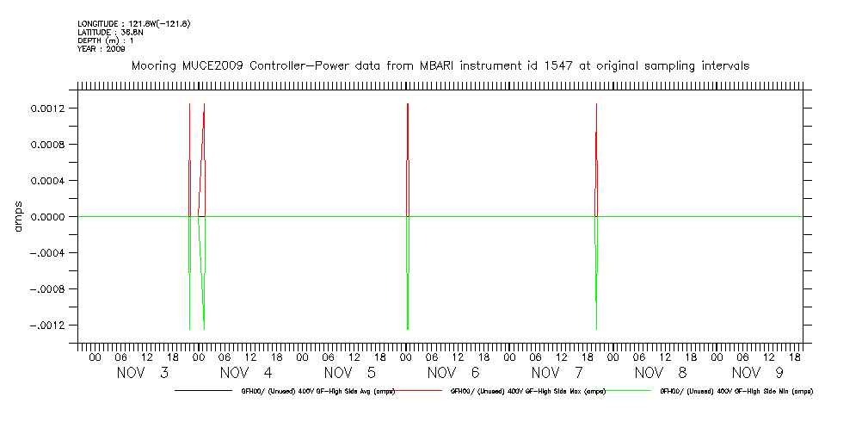
Task: Click the amps y-axis label
Action: (x=18, y=217)
